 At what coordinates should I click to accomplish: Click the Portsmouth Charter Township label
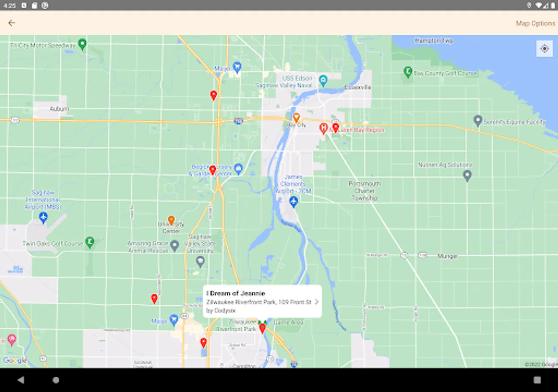364,191
